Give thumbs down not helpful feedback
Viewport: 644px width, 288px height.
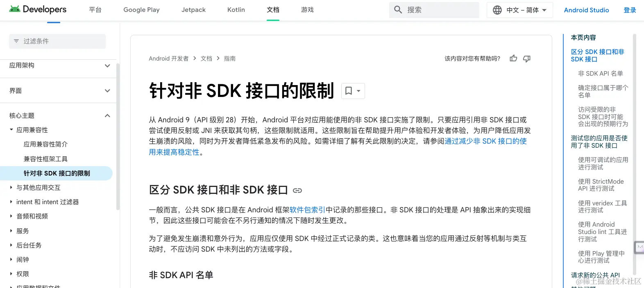[527, 59]
